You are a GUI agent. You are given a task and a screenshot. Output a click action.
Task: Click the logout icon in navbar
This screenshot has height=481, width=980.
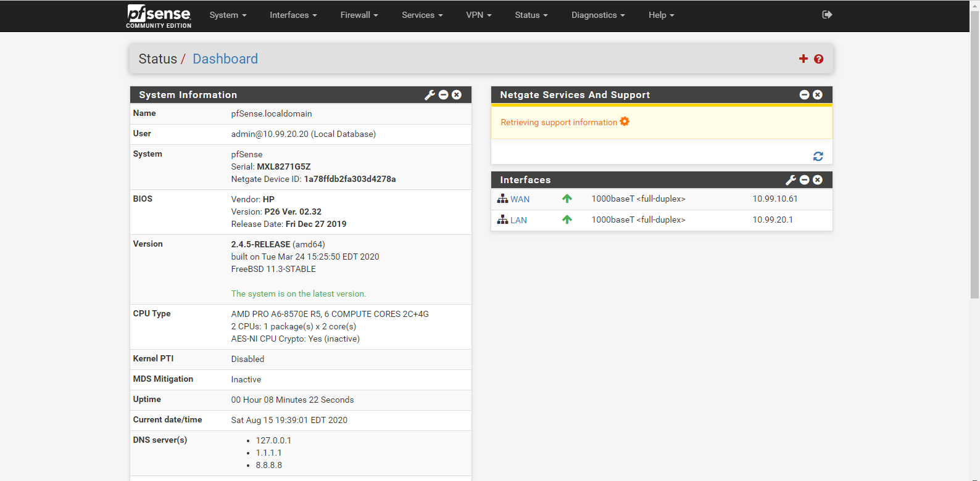point(827,15)
